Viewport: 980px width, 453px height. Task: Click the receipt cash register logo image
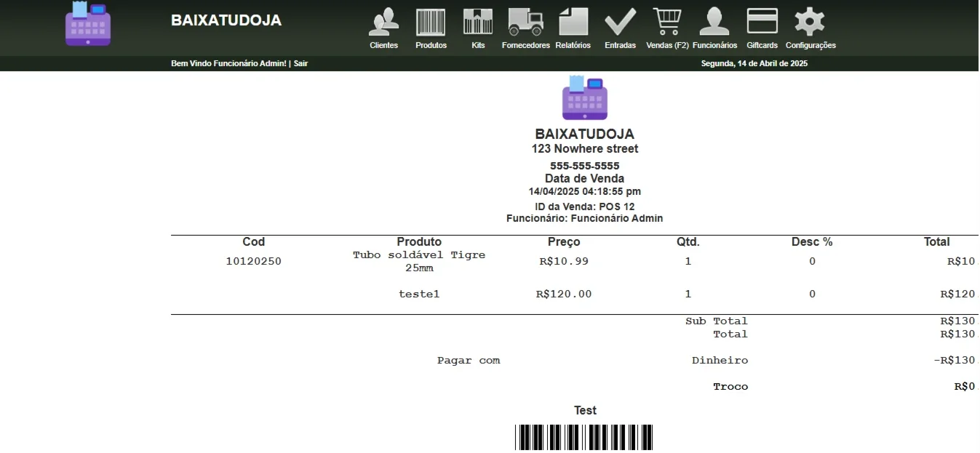click(585, 97)
